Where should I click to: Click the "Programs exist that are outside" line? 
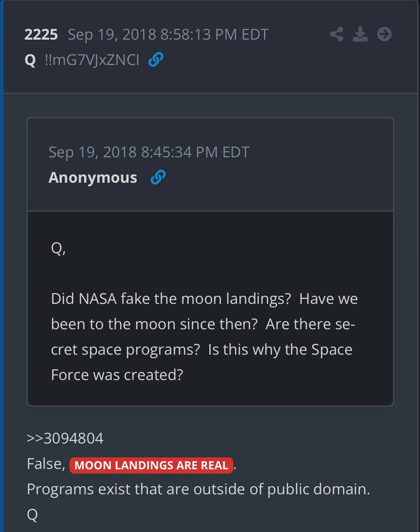click(x=198, y=489)
